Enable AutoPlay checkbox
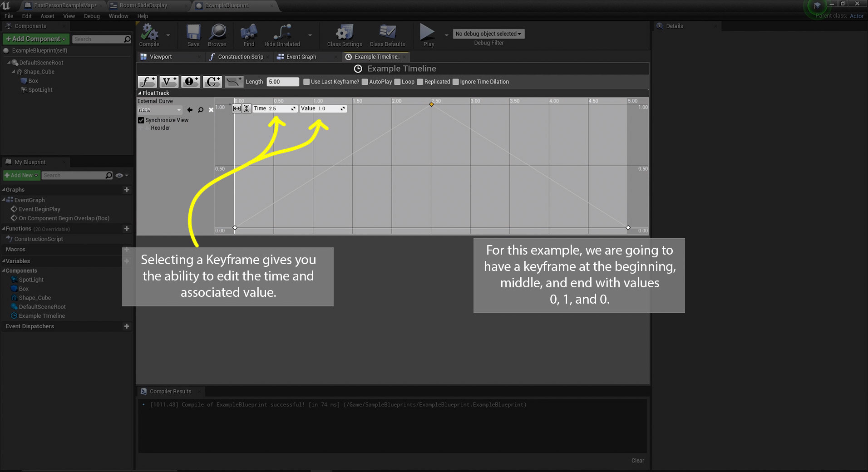The width and height of the screenshot is (868, 472). pyautogui.click(x=365, y=82)
